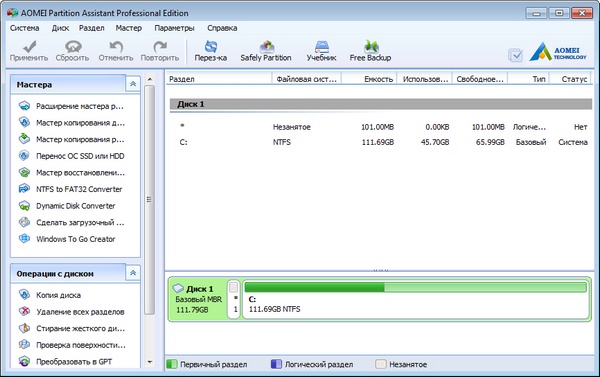Click the Нет status cell

(x=580, y=127)
